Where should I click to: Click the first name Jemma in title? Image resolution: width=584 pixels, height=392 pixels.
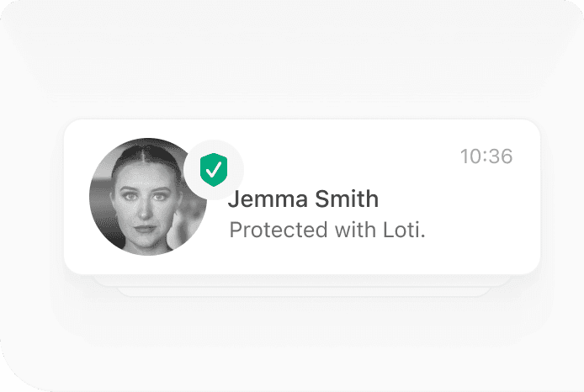pyautogui.click(x=268, y=199)
